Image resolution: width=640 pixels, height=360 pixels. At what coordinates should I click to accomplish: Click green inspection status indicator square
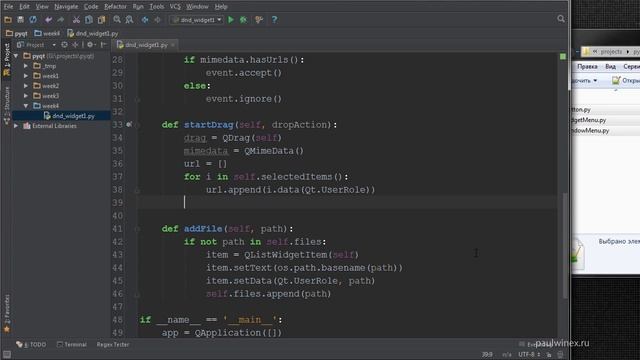[563, 56]
